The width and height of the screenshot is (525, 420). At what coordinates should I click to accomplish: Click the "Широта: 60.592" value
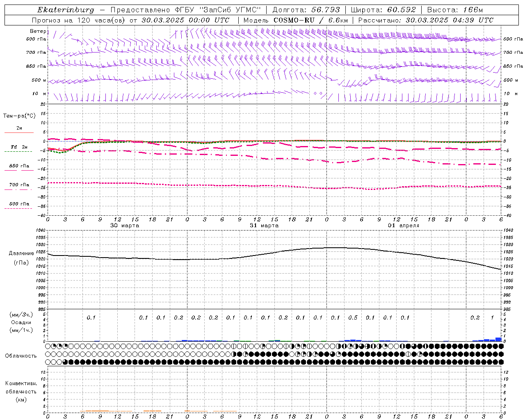pos(383,10)
